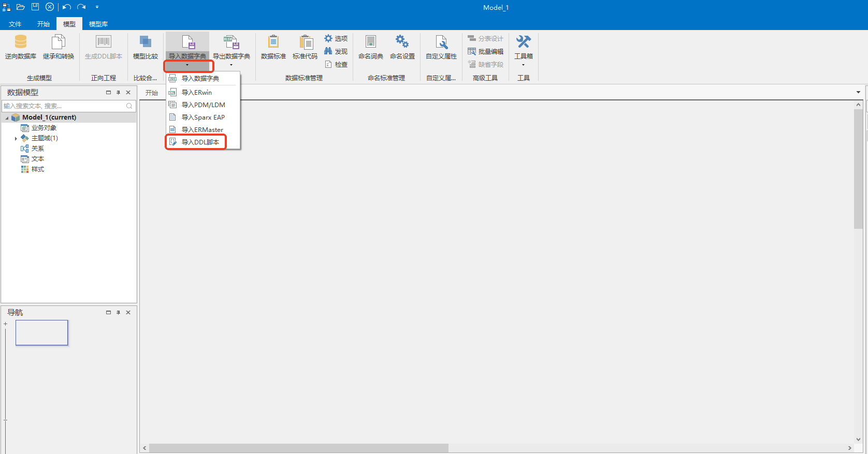The width and height of the screenshot is (868, 454).
Task: Open dropdown arrow under 导出数据字典
Action: [231, 65]
